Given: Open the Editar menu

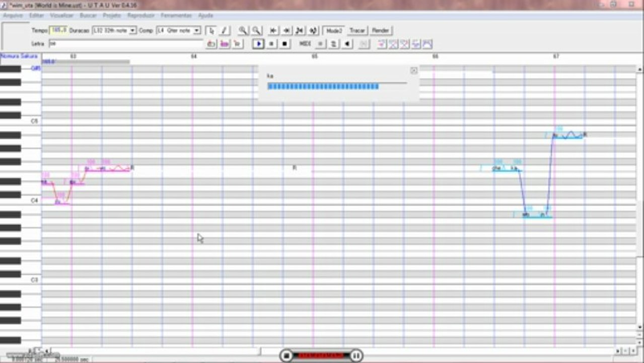Looking at the screenshot, I should pyautogui.click(x=36, y=16).
